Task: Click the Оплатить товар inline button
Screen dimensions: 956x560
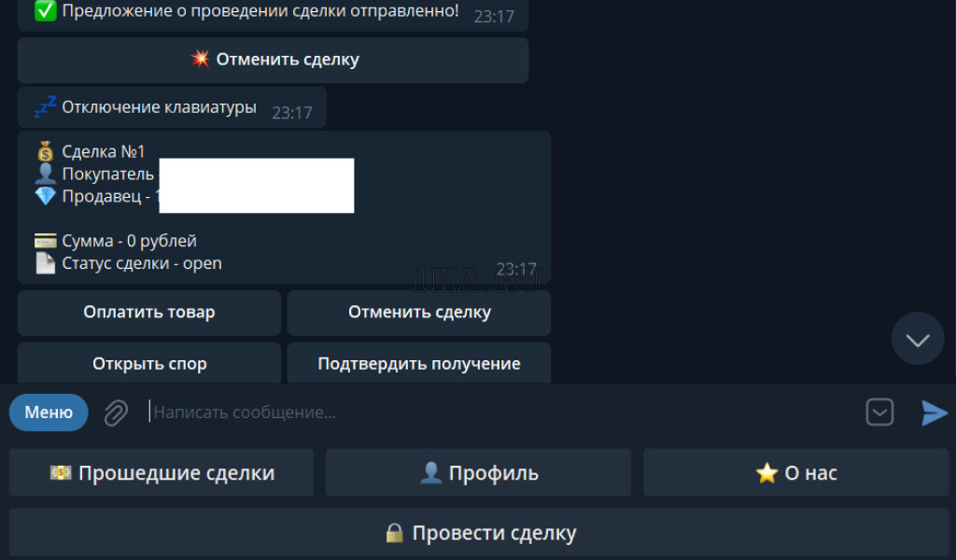Action: coord(149,313)
